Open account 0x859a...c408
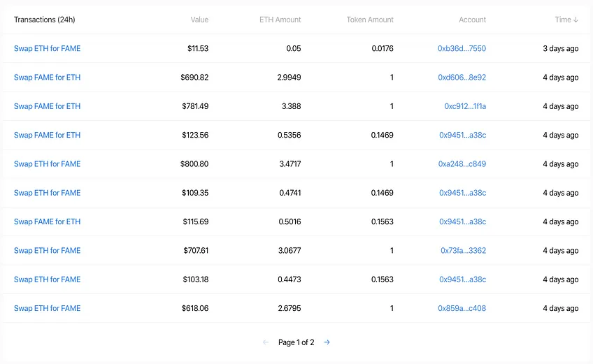The image size is (593, 364). point(462,308)
